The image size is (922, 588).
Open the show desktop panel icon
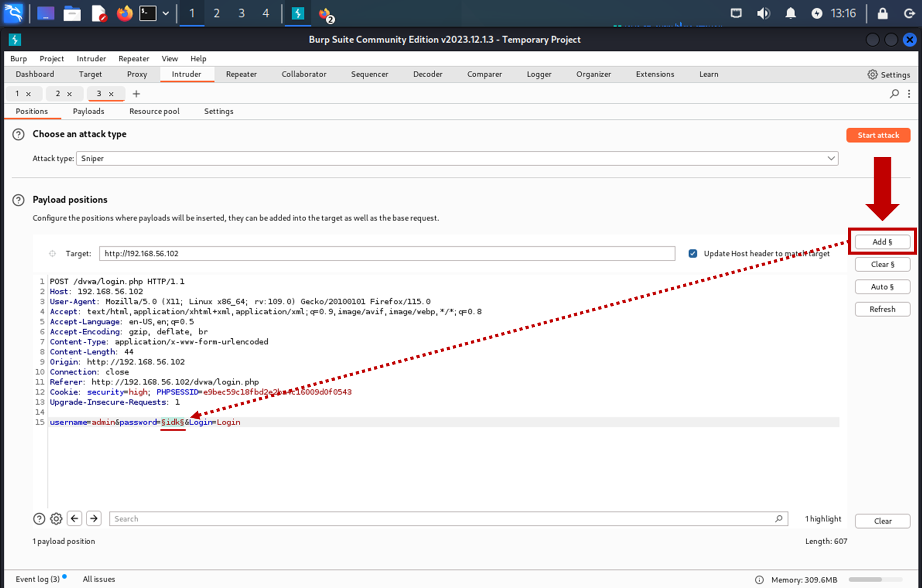(x=46, y=13)
